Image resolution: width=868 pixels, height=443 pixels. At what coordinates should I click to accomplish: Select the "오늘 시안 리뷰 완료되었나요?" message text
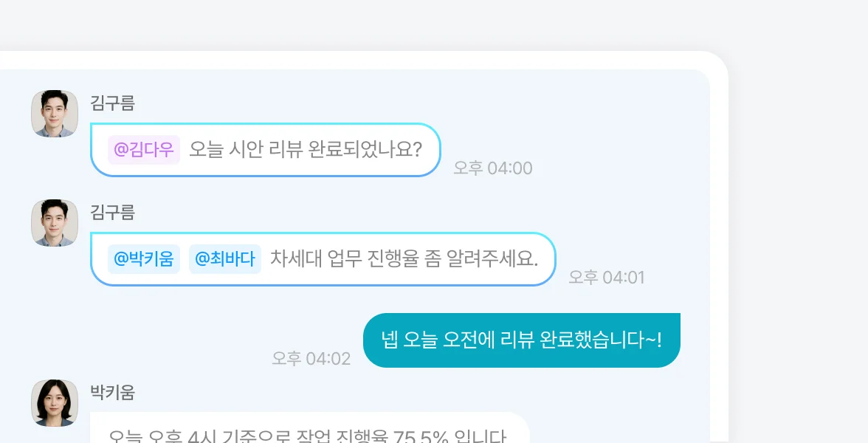pyautogui.click(x=305, y=150)
